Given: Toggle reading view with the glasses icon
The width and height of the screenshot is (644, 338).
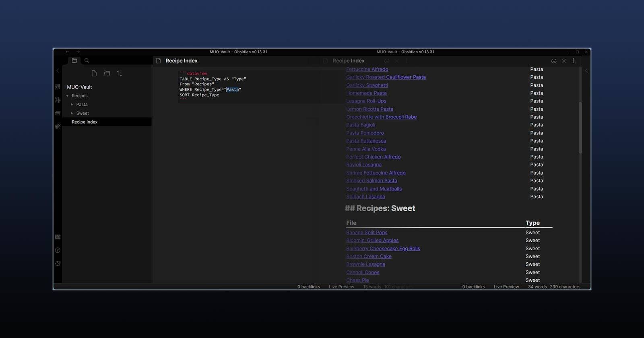Looking at the screenshot, I should (554, 61).
